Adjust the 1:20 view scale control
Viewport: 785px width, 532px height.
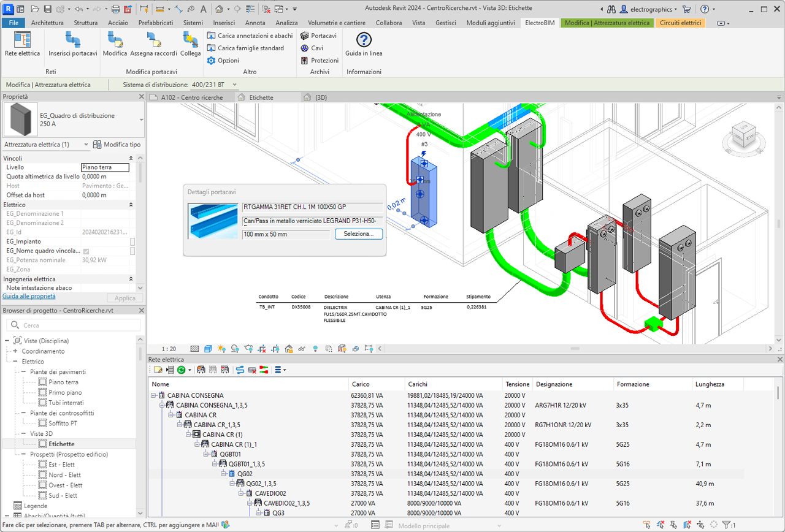click(x=169, y=348)
